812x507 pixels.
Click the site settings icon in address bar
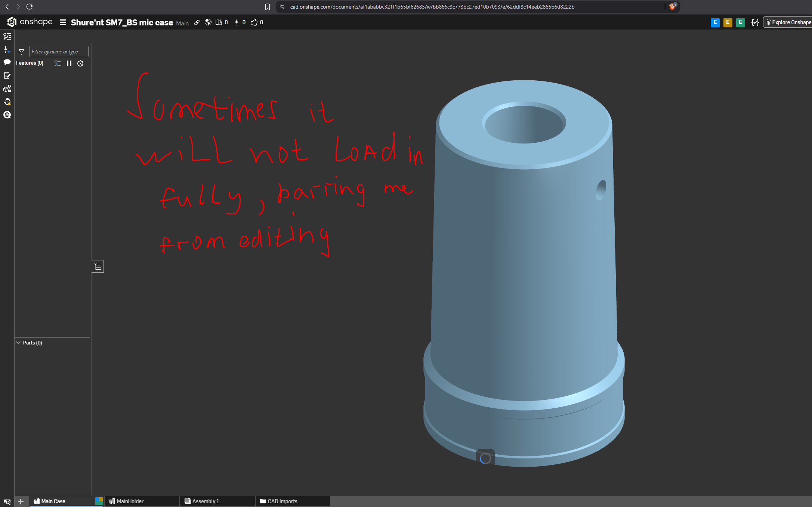click(282, 7)
